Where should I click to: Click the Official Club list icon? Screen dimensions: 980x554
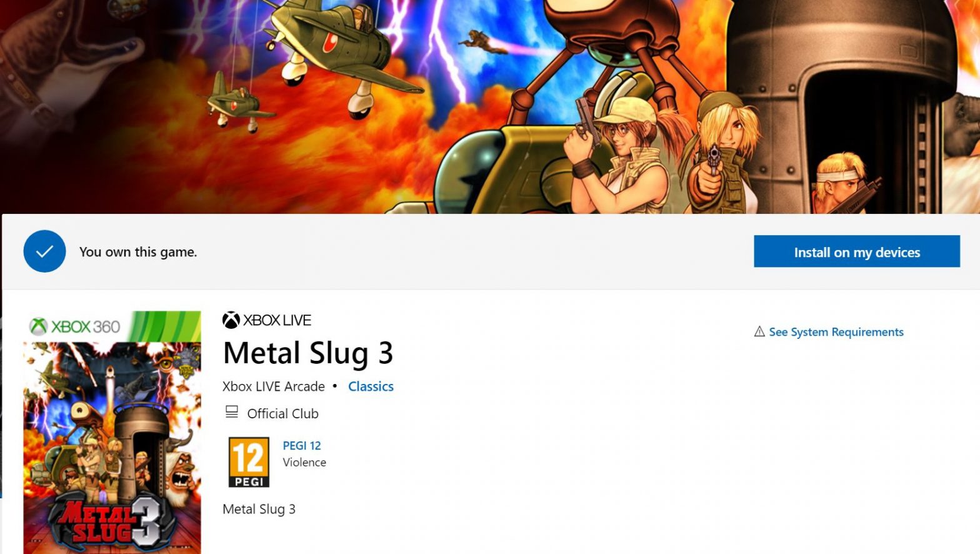[232, 412]
